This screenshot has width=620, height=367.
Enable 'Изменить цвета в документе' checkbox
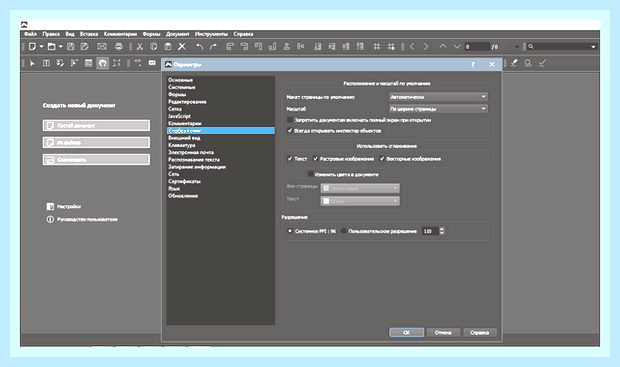tap(311, 174)
